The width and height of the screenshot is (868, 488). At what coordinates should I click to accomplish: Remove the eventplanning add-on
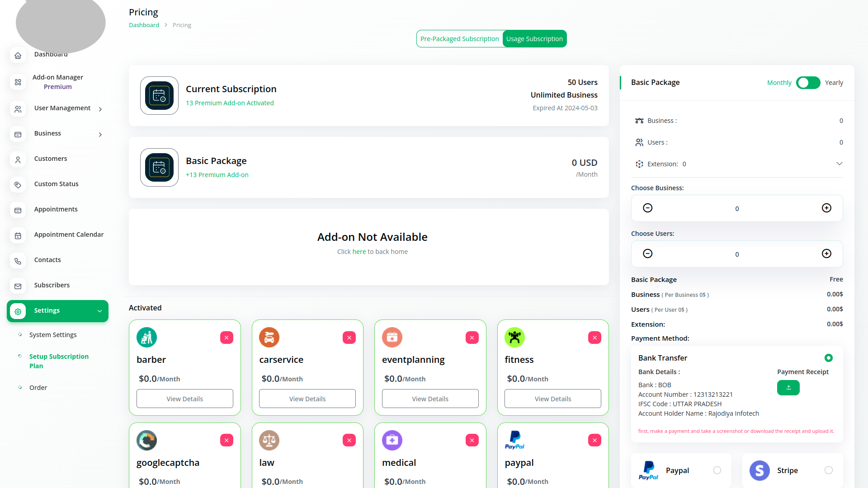[472, 338]
